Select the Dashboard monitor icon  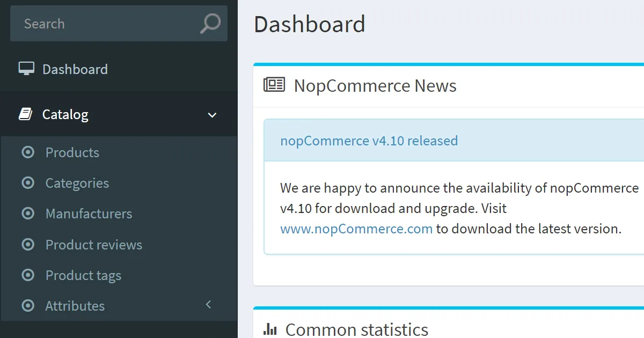26,68
